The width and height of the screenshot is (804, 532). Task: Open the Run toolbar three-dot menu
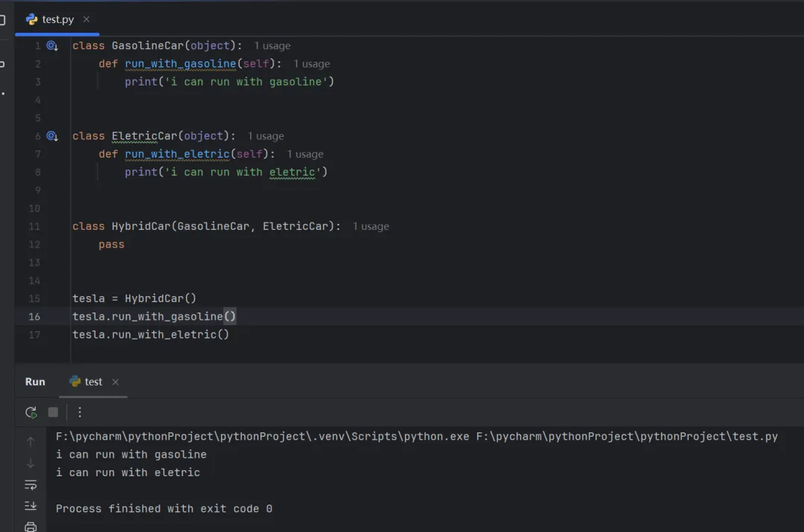click(80, 412)
